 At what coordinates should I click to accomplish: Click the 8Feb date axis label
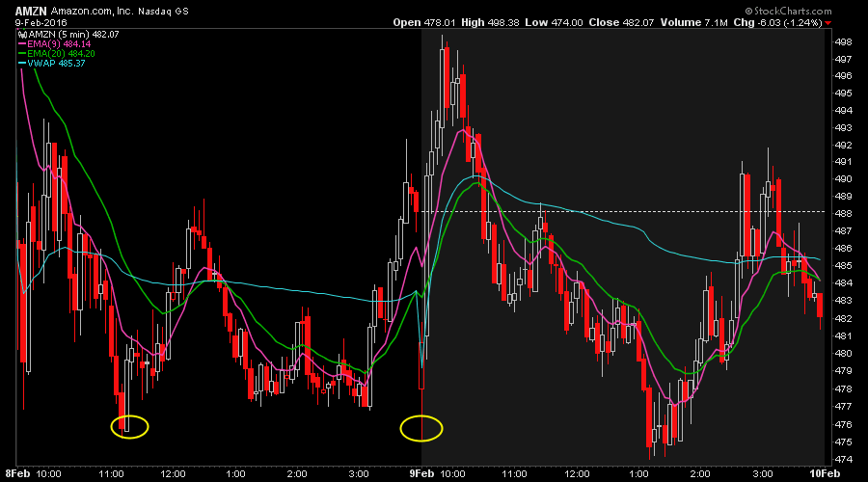17,473
